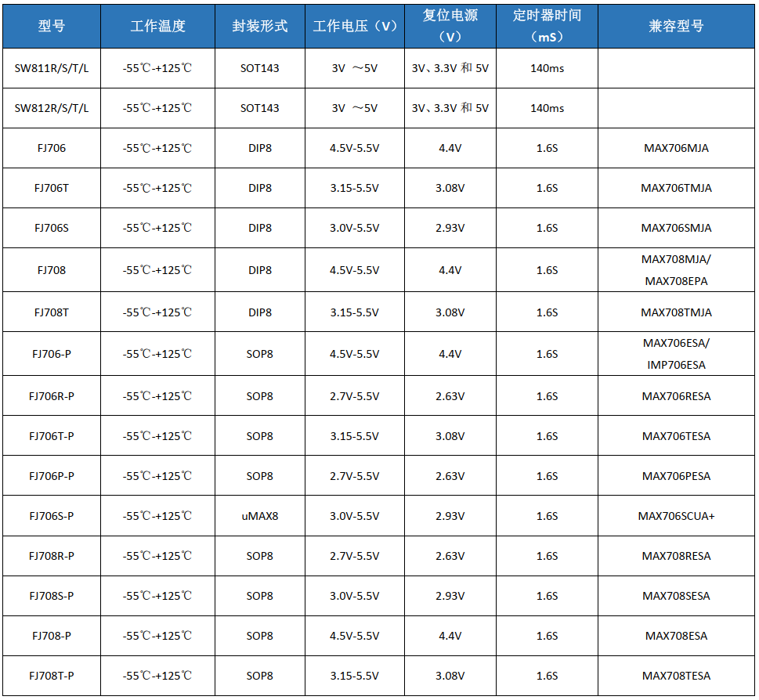Select the MAX706MJA compatible model cell
Image resolution: width=759 pixels, height=700 pixels.
(x=676, y=148)
